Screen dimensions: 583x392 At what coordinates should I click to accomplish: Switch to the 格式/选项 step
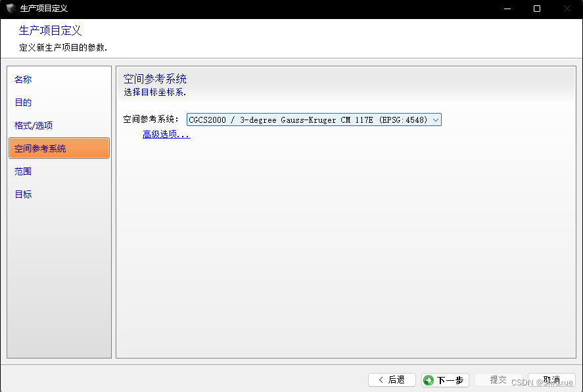33,125
